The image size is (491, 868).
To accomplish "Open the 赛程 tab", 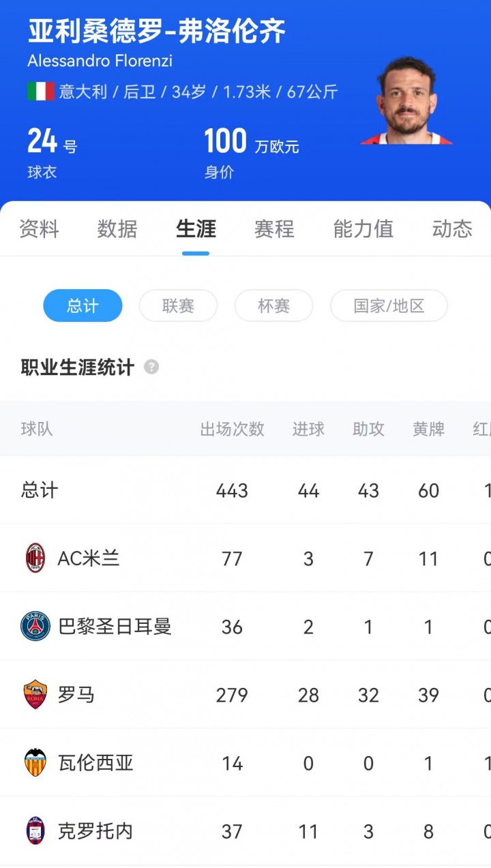I will pyautogui.click(x=274, y=229).
